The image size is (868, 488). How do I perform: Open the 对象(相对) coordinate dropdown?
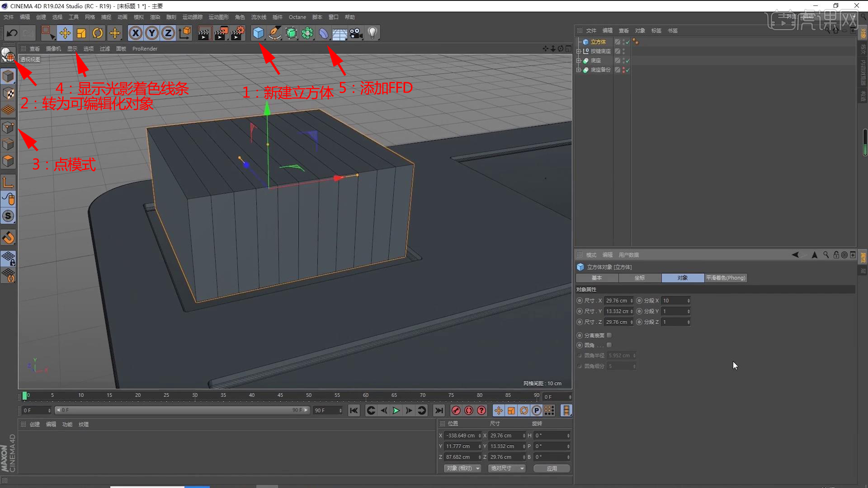462,468
